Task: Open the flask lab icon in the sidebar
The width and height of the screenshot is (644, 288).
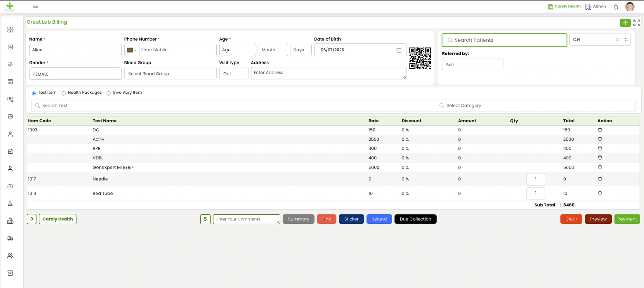Action: 10,203
